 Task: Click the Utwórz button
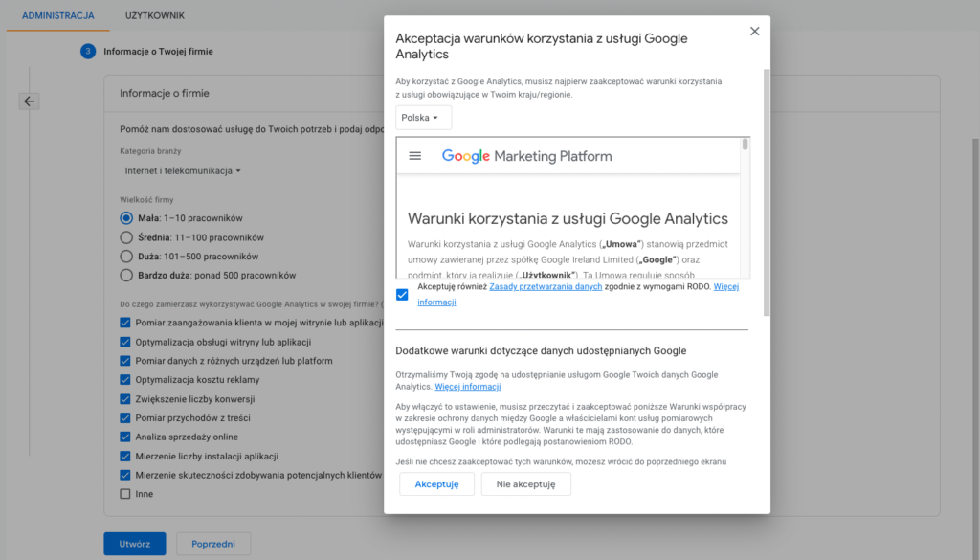click(135, 544)
